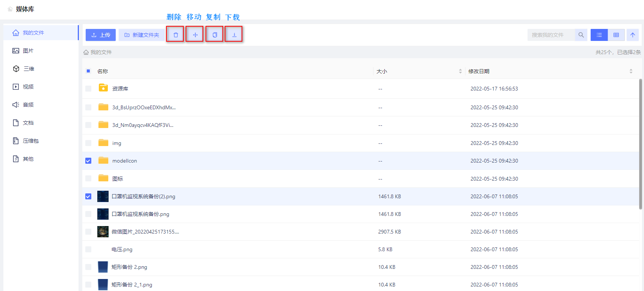Viewport: 644px width, 291px height.
Task: Click the 我的文件 breadcrumb link
Action: [101, 52]
